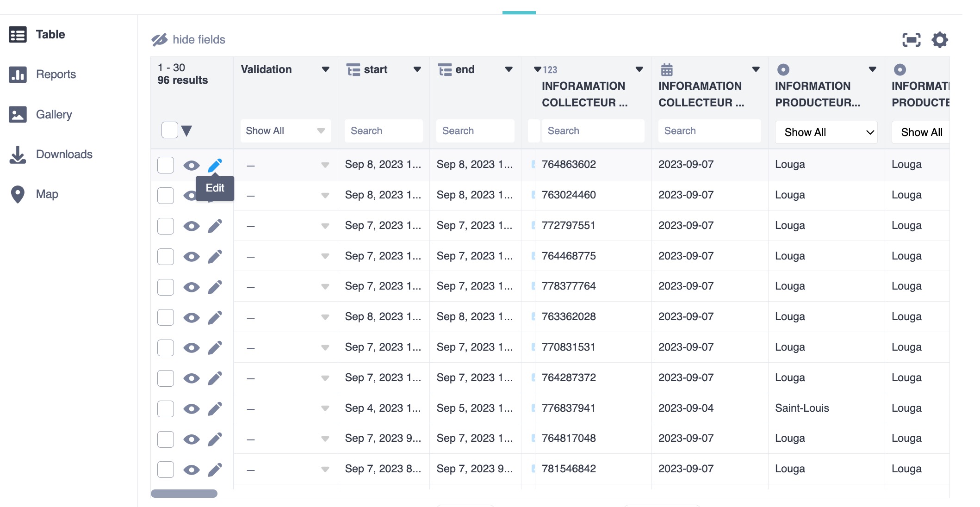
Task: Open the Validation column header dropdown arrow
Action: click(325, 69)
